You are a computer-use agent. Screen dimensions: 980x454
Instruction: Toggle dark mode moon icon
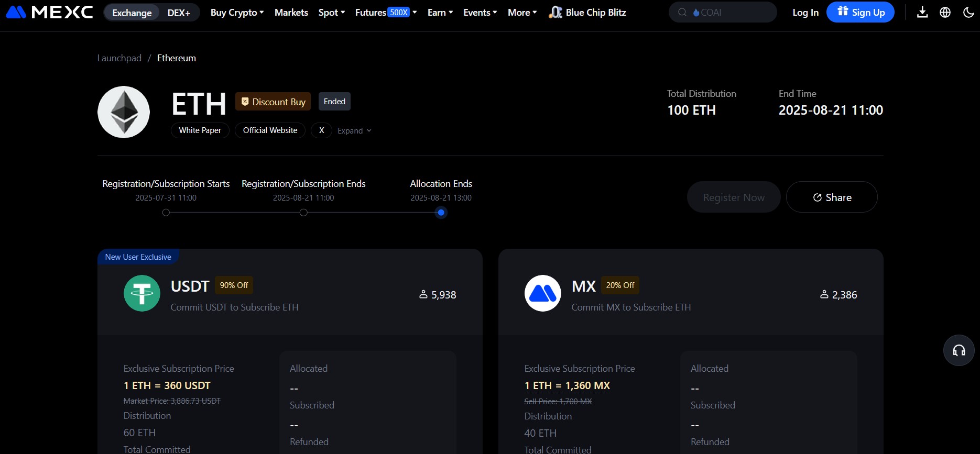(968, 12)
